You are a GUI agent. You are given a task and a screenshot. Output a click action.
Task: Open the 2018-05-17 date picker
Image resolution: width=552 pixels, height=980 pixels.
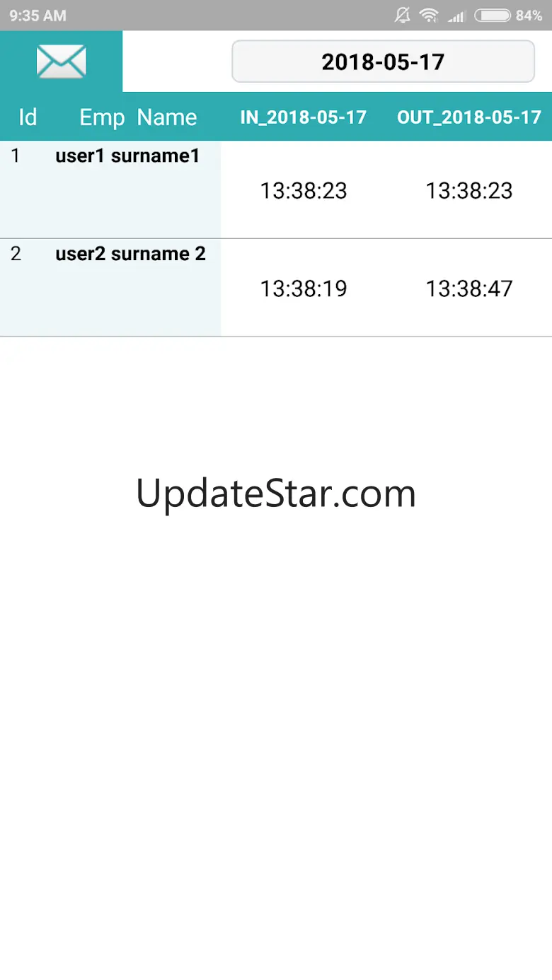pos(383,62)
